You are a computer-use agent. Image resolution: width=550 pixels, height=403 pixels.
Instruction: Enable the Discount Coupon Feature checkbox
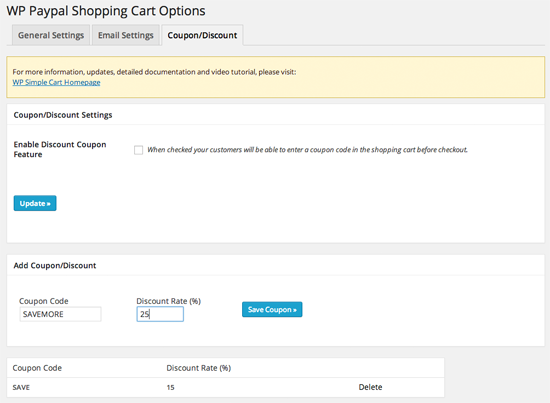point(139,150)
